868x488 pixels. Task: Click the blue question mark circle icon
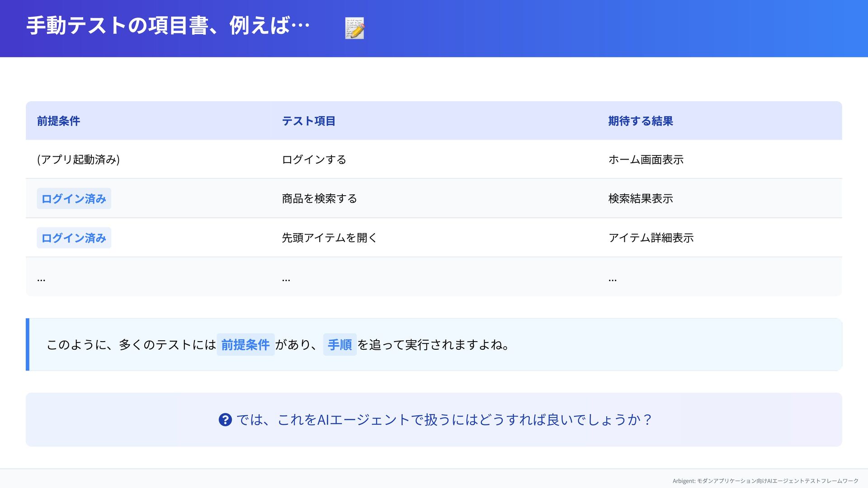click(225, 420)
